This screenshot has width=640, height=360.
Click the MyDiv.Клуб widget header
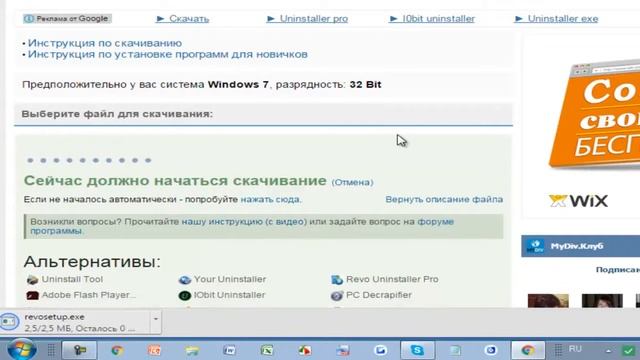[x=580, y=246]
